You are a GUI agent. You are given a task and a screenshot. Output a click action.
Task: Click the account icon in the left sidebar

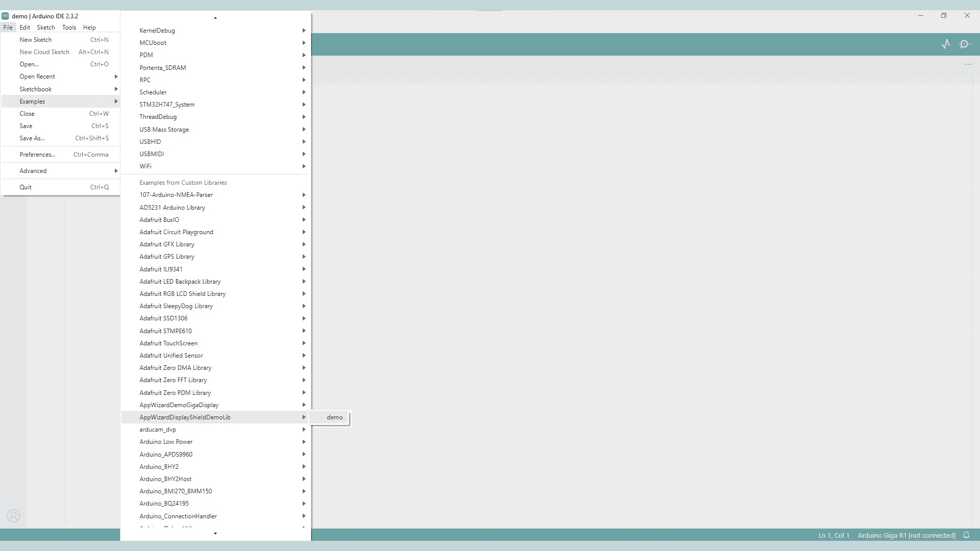13,516
